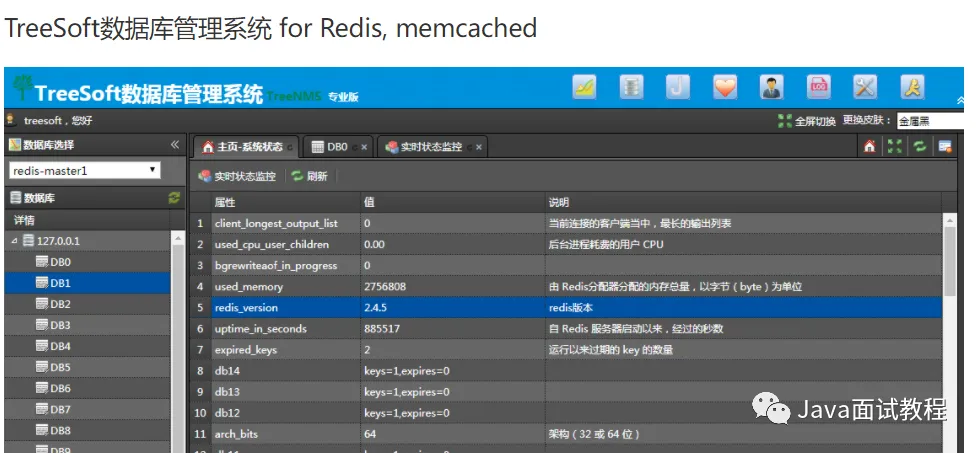Click the main grid vertical scrollbar
Image resolution: width=979 pixels, height=453 pixels.
point(950,262)
